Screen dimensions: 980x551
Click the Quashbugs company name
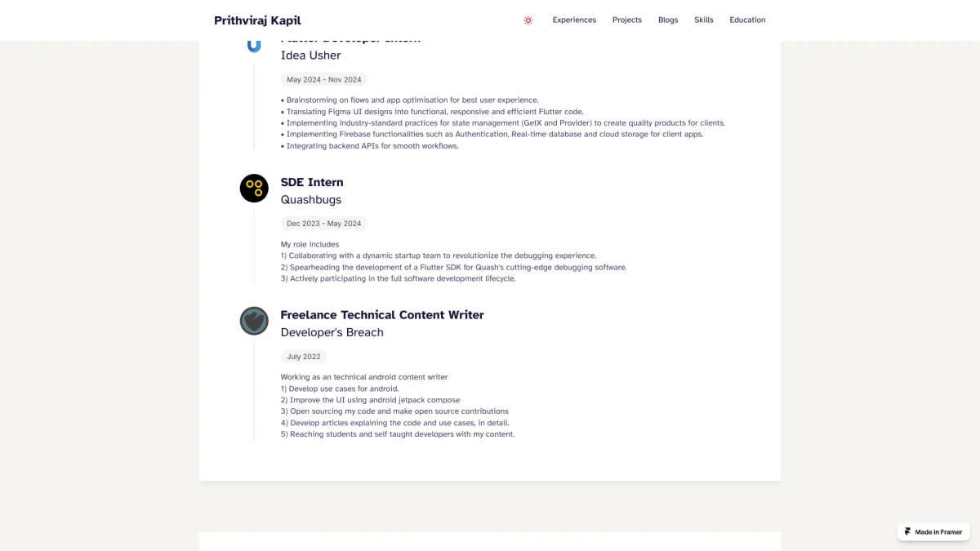click(x=311, y=200)
